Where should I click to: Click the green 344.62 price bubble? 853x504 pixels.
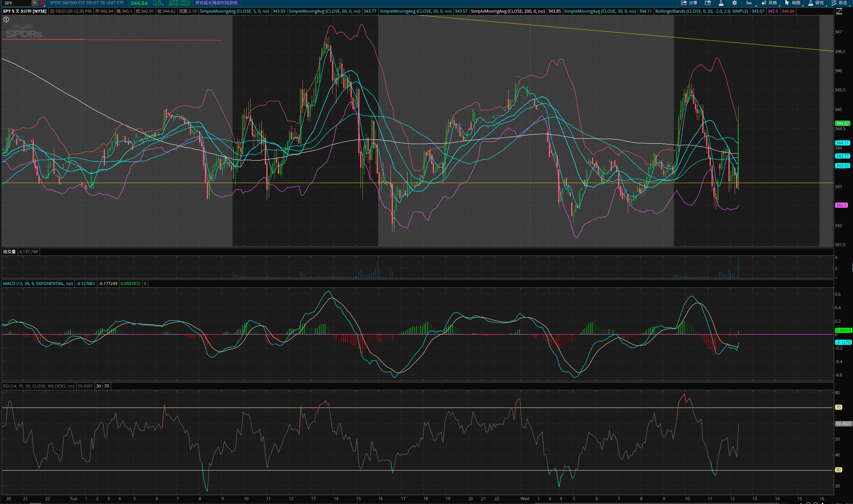point(842,123)
